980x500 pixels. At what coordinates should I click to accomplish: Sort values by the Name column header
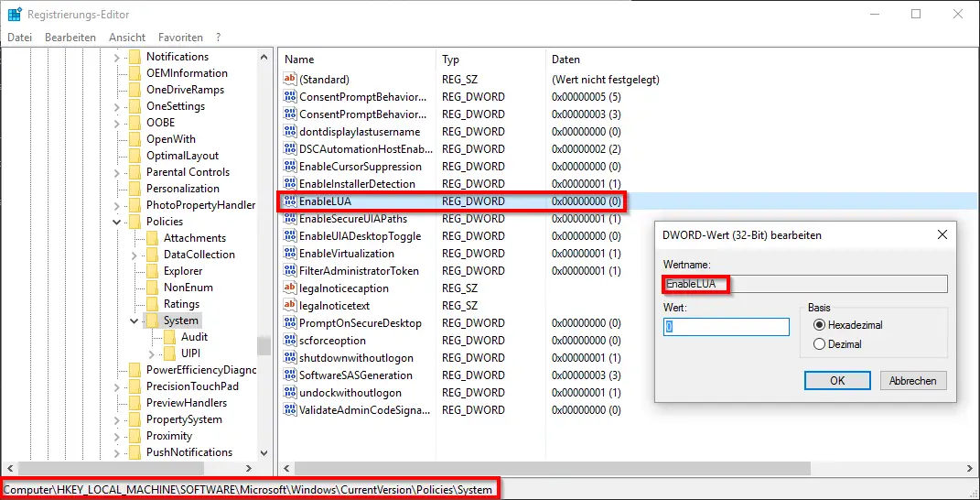point(357,60)
